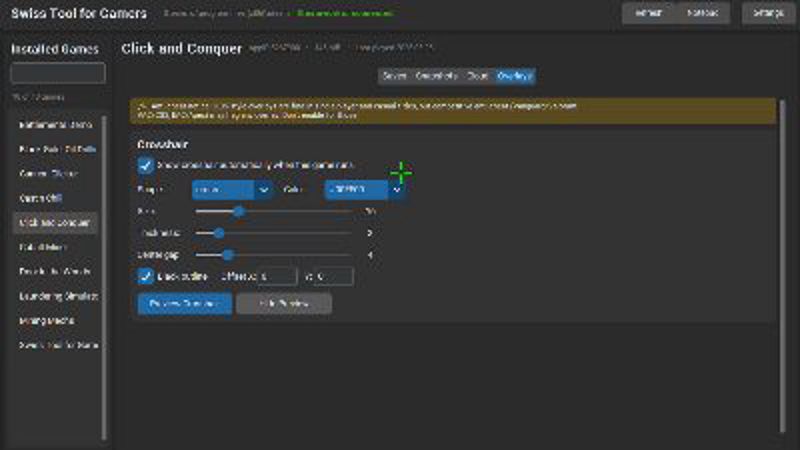
Task: Select Mining Mechs in game list
Action: tap(55, 321)
